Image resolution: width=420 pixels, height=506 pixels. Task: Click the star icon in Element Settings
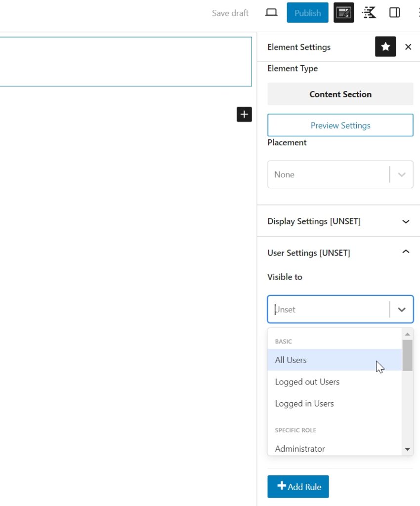pos(385,47)
